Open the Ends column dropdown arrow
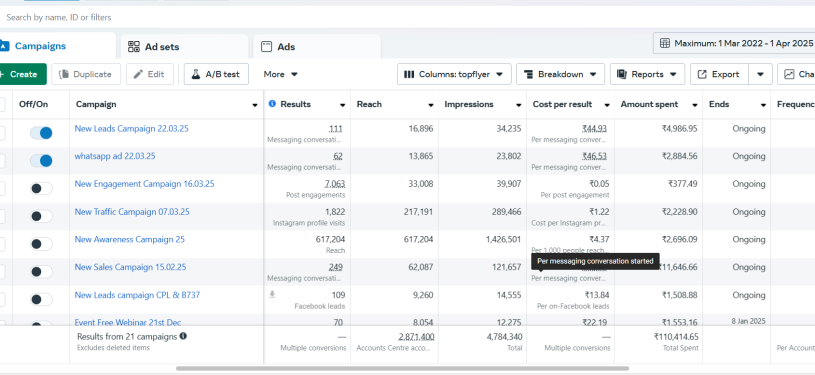Screen dimensions: 815x375 [x=763, y=105]
